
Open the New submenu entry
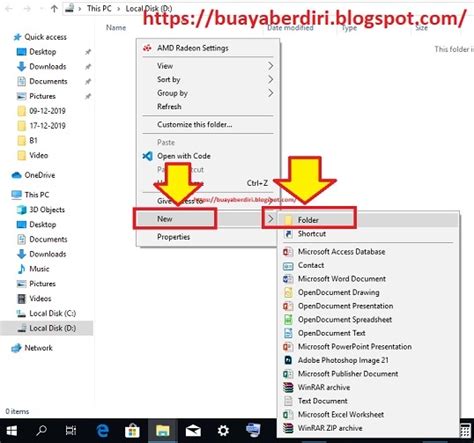pyautogui.click(x=208, y=219)
